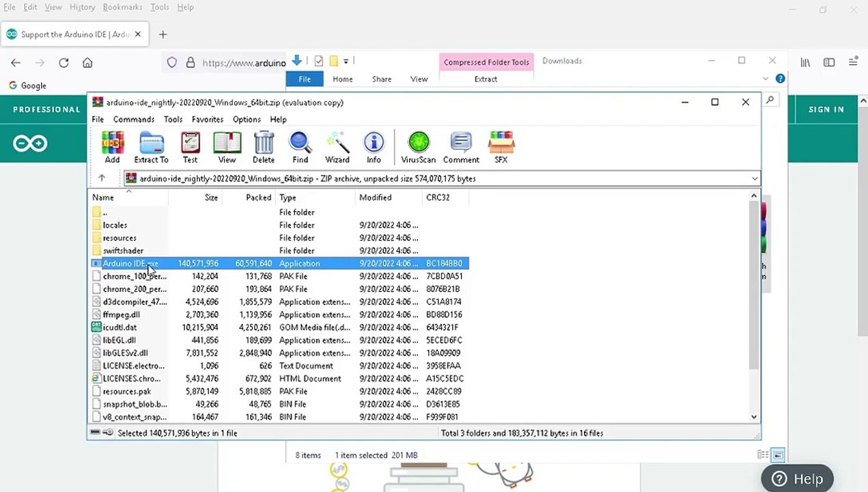Click the Arduino logo on webpage

30,143
